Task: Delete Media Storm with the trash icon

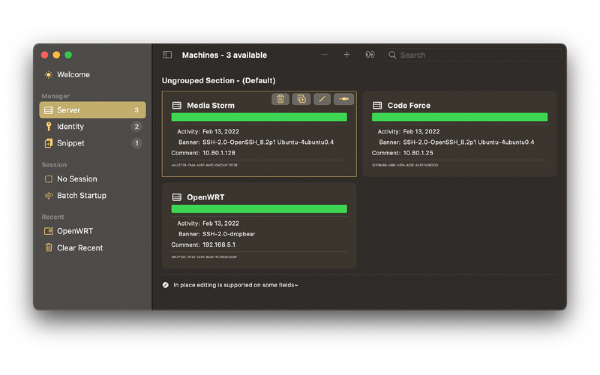Action: 280,99
